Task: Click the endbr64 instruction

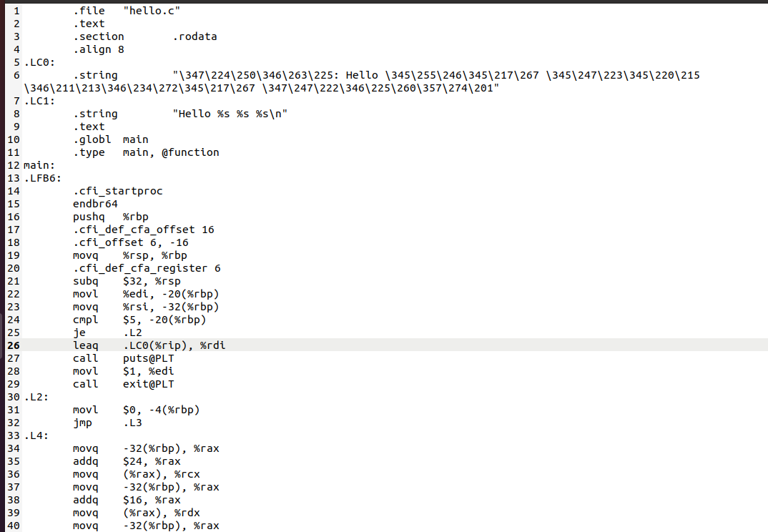Action: (96, 204)
